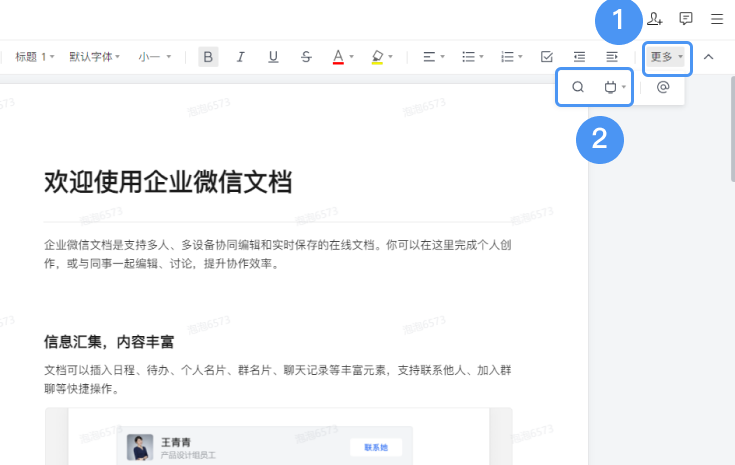The height and width of the screenshot is (465, 735).
Task: Insert a to-do checkbox item
Action: tap(547, 57)
